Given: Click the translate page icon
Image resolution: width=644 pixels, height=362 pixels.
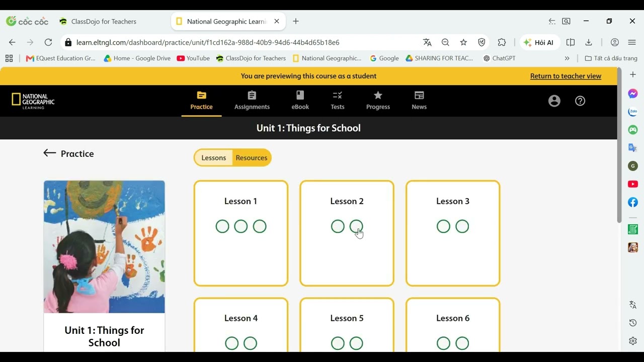Looking at the screenshot, I should tap(427, 42).
